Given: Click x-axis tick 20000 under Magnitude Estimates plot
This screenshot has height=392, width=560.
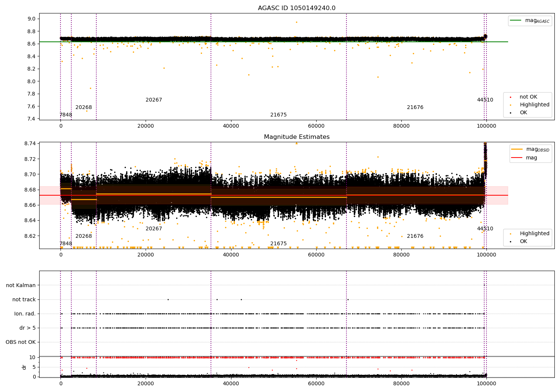Looking at the screenshot, I should point(146,255).
